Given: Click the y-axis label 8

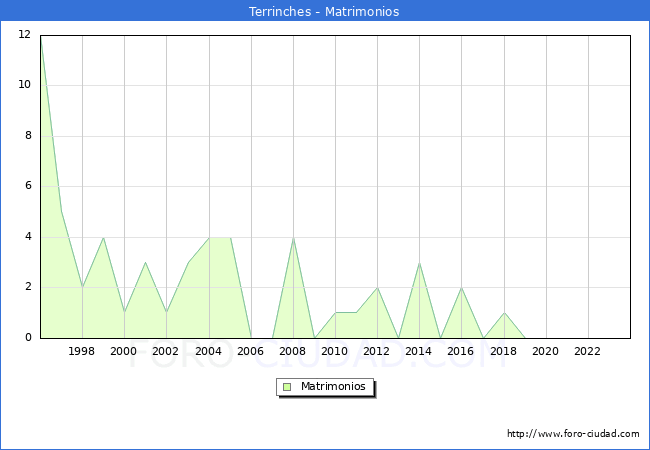Looking at the screenshot, I should point(28,135).
